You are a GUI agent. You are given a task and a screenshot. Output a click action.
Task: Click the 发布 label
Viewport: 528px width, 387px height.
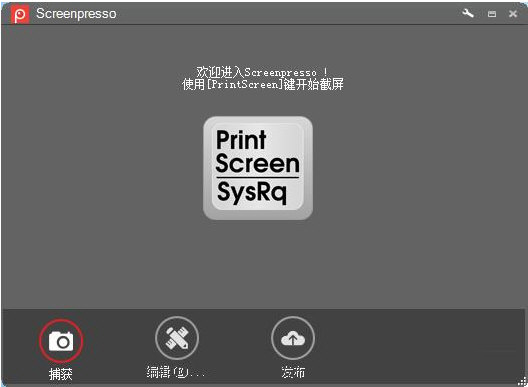(x=293, y=372)
